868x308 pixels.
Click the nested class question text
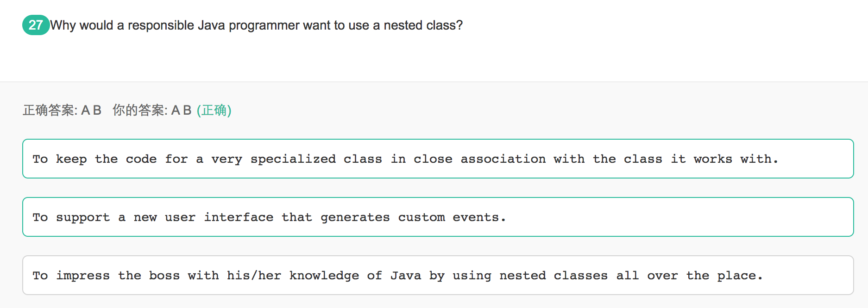256,25
